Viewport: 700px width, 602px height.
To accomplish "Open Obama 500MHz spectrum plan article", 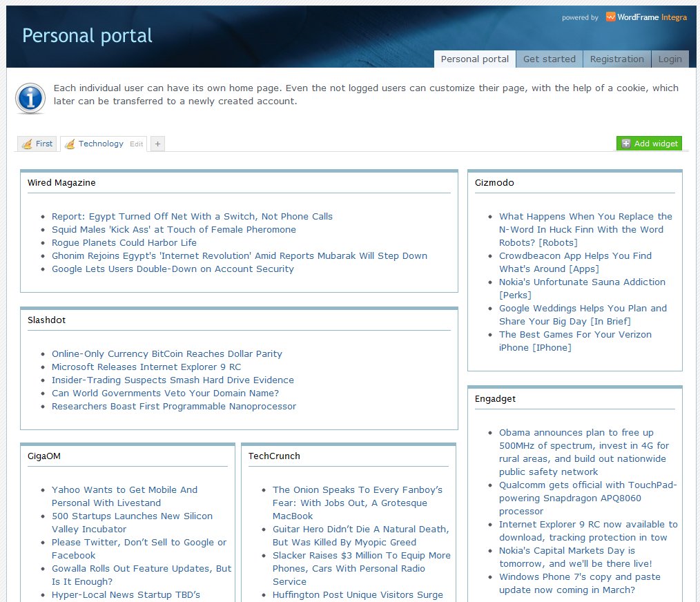I will [x=584, y=452].
